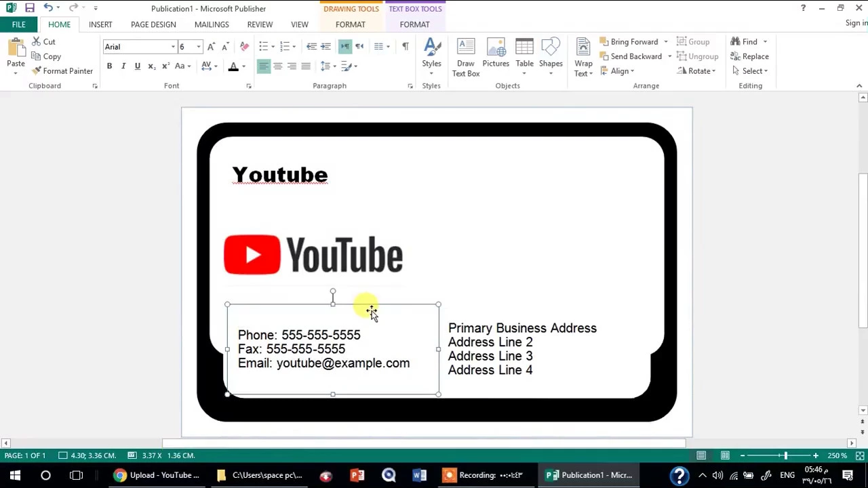
Task: Open the Change Case dropdown
Action: 182,66
